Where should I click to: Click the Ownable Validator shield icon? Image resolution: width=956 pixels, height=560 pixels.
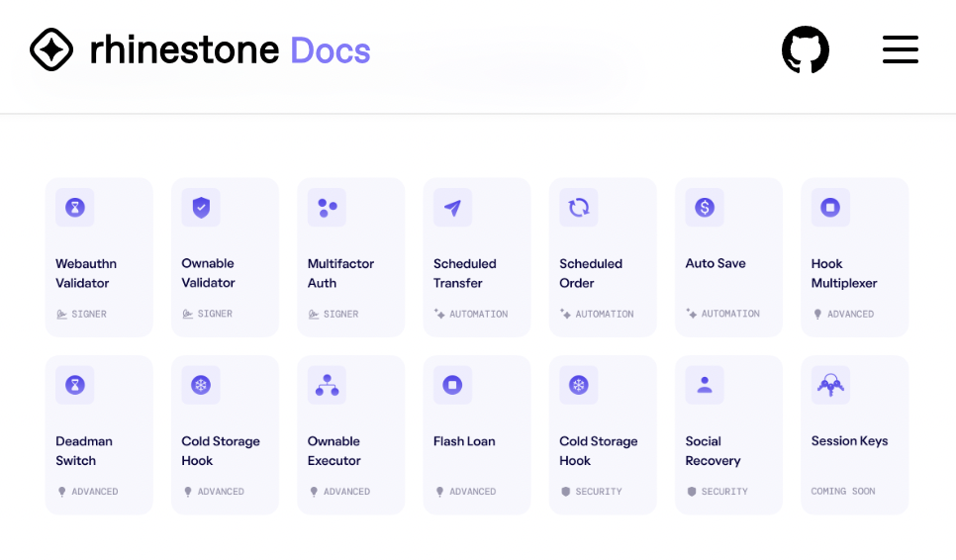pyautogui.click(x=201, y=207)
